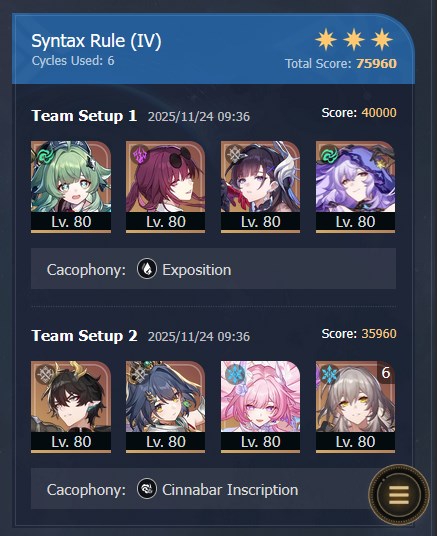437x536 pixels.
Task: Click the Syntax Rule (IV) header title
Action: pyautogui.click(x=96, y=41)
